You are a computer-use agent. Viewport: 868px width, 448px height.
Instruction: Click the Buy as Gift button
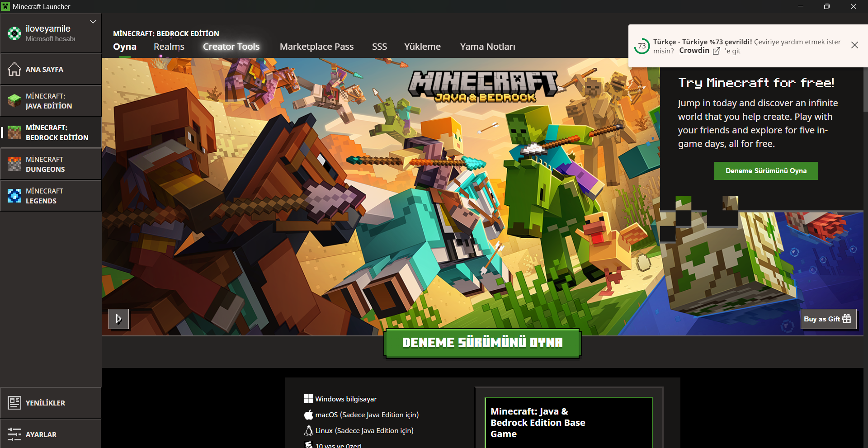pos(828,319)
